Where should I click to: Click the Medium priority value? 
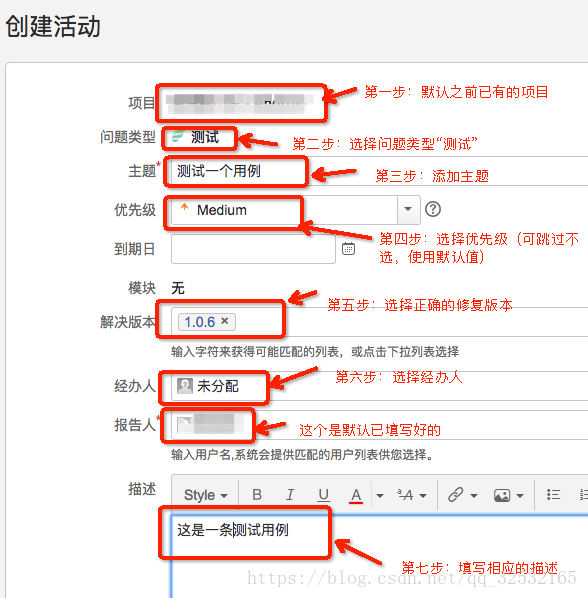(x=222, y=210)
